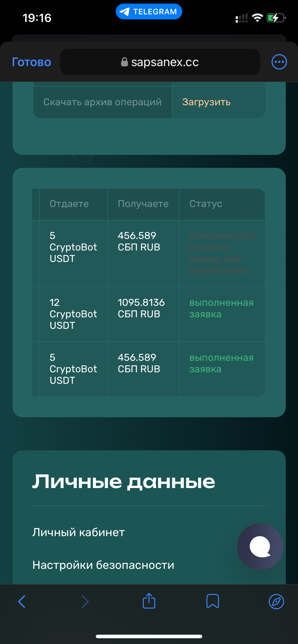The width and height of the screenshot is (298, 644).
Task: Open the three-dot more options menu
Action: pyautogui.click(x=279, y=62)
